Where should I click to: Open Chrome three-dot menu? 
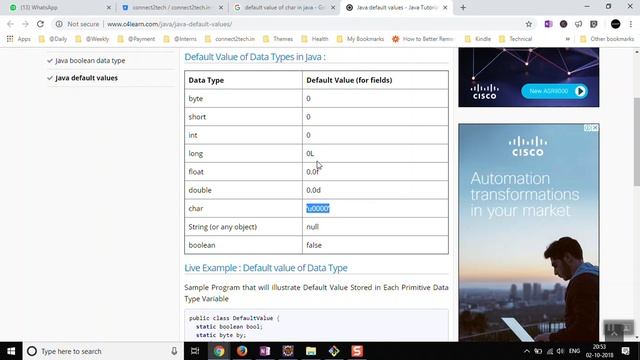click(631, 24)
